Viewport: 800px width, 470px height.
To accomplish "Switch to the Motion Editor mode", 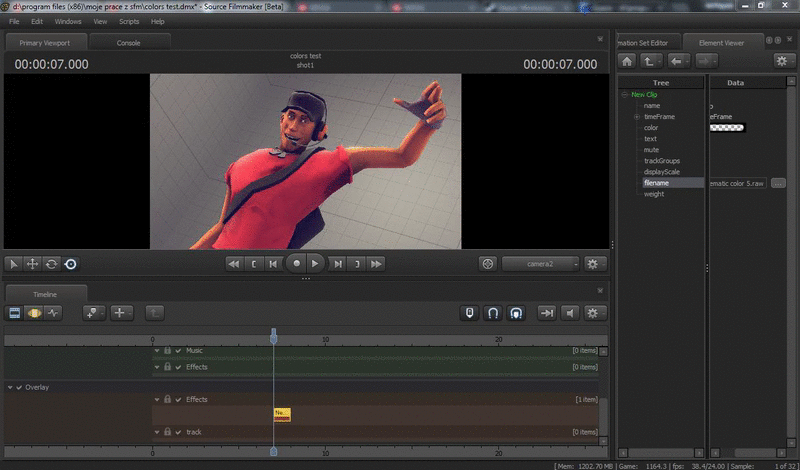I will (x=33, y=313).
